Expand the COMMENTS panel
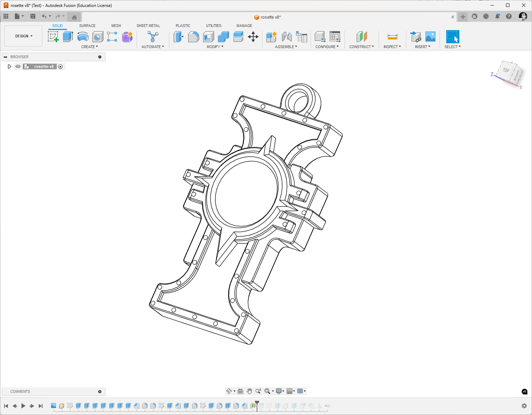Screen dimensions: 532x415 coord(100,391)
